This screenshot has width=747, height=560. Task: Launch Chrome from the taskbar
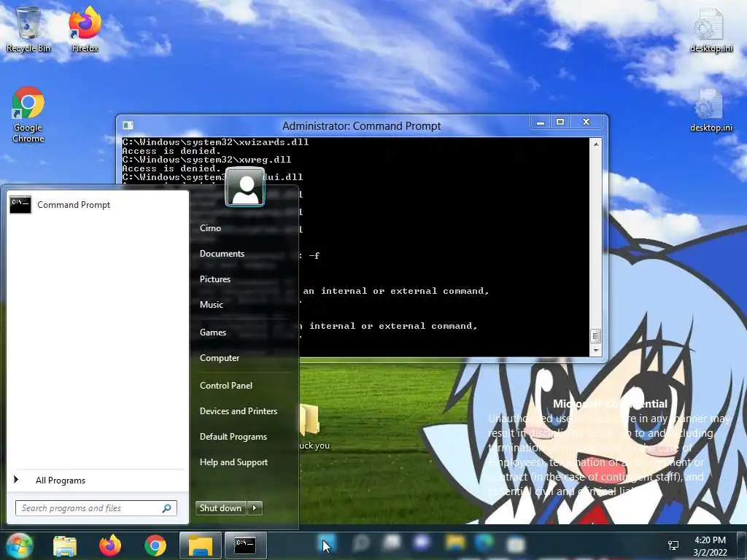click(x=155, y=545)
